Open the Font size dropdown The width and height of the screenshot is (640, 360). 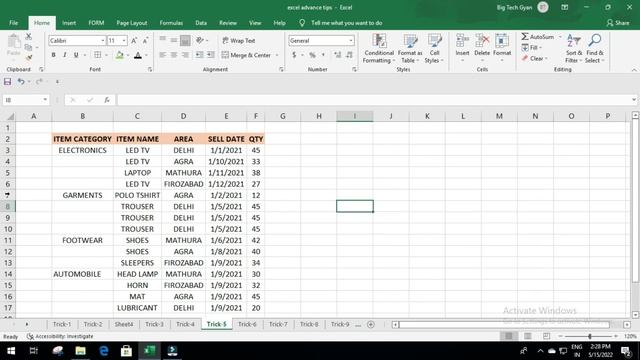124,40
